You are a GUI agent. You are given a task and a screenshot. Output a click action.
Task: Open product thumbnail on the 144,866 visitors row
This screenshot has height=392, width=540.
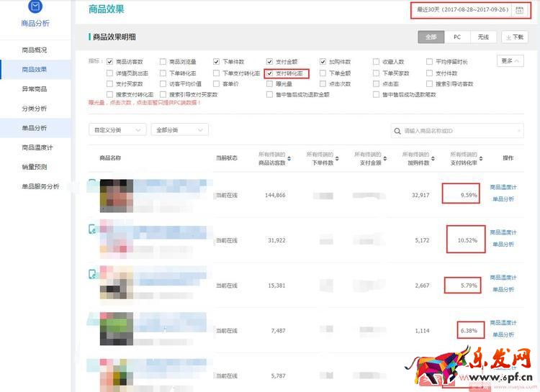tap(117, 195)
